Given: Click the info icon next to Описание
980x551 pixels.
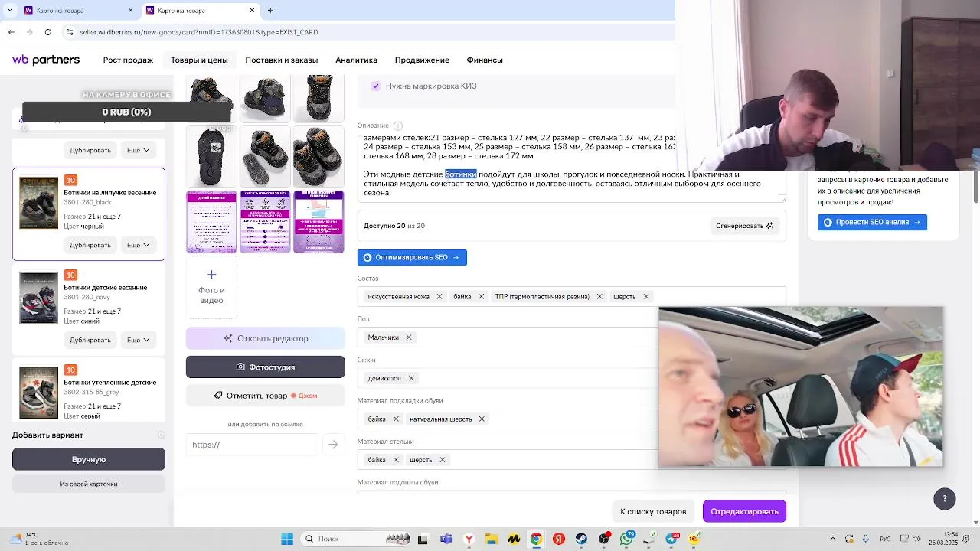Looking at the screenshot, I should [398, 126].
